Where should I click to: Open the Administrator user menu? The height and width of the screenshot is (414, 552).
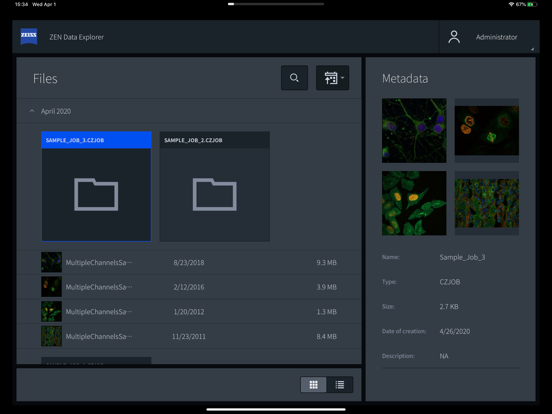(x=489, y=37)
